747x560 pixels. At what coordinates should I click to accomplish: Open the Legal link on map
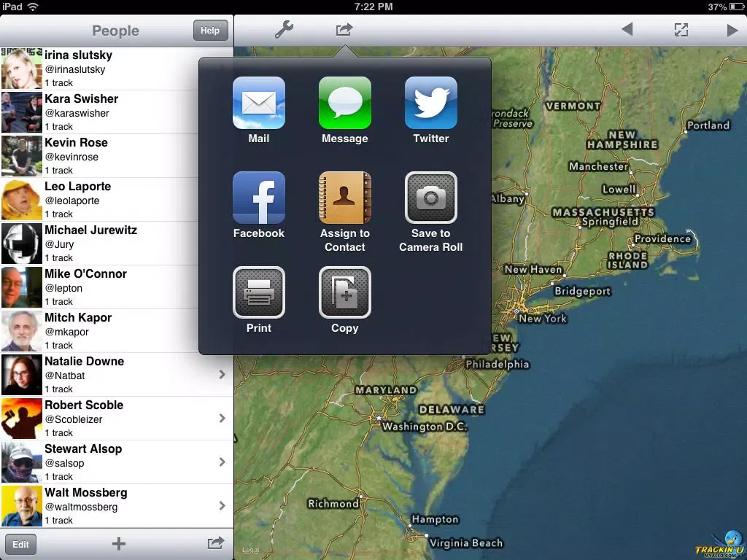(x=251, y=550)
